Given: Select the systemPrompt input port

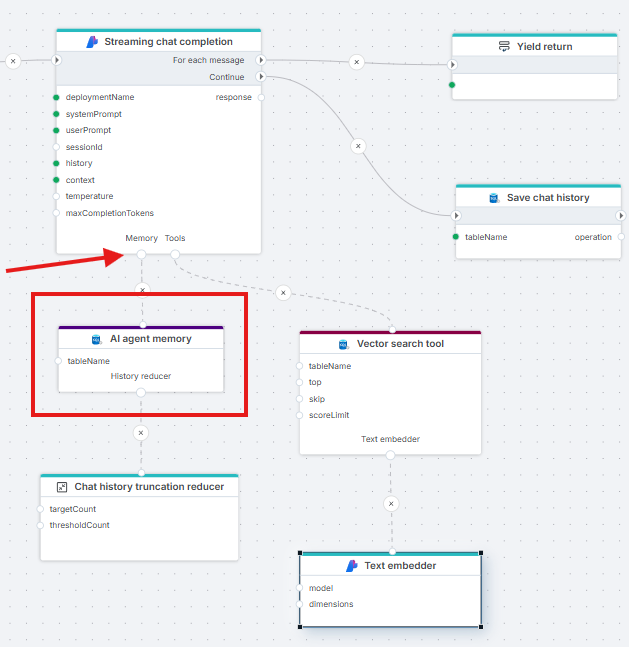Looking at the screenshot, I should (x=57, y=114).
